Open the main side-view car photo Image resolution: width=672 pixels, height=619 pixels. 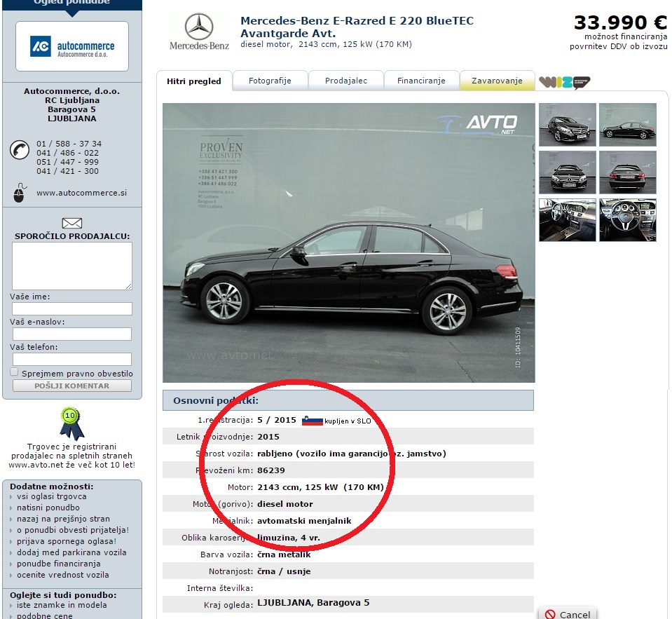(349, 243)
